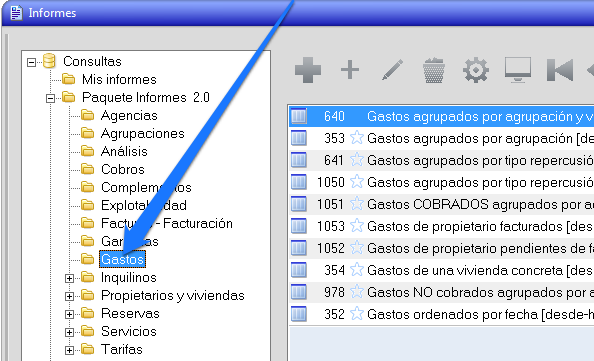Click the Gastos folder icon

(88, 259)
